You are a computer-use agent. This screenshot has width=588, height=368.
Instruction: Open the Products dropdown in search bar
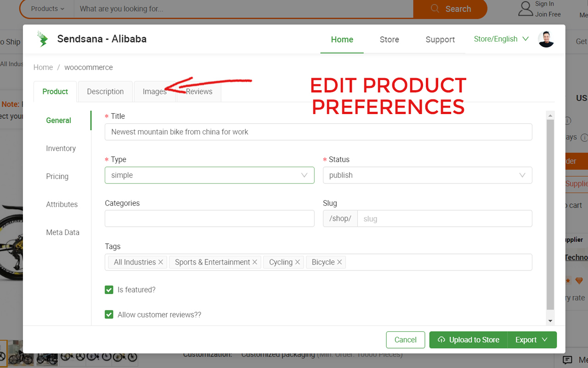click(48, 9)
